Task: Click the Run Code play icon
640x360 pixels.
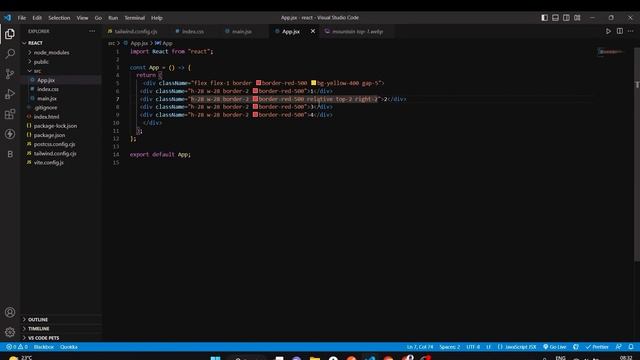Action: 608,31
